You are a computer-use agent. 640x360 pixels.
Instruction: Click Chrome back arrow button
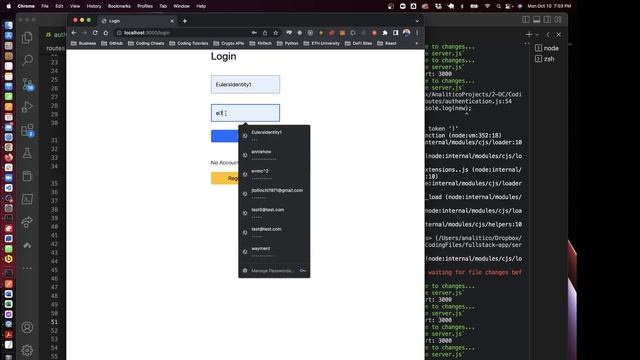click(x=74, y=33)
